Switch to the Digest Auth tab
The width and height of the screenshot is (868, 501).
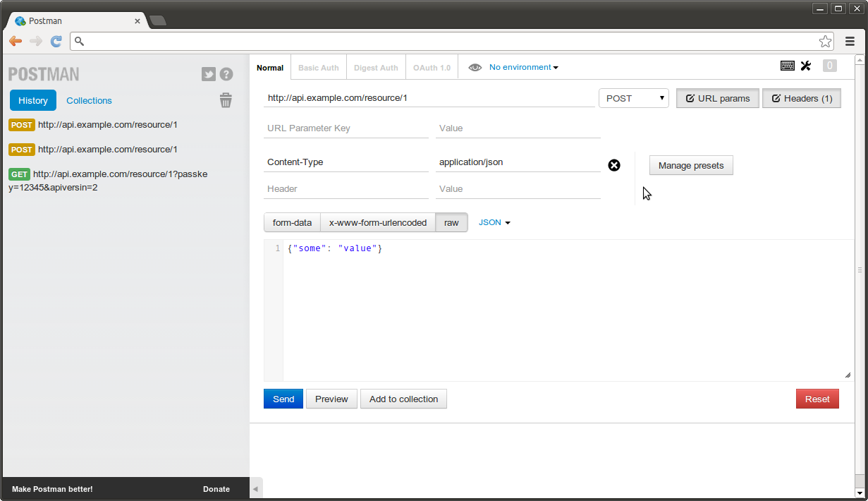point(376,68)
